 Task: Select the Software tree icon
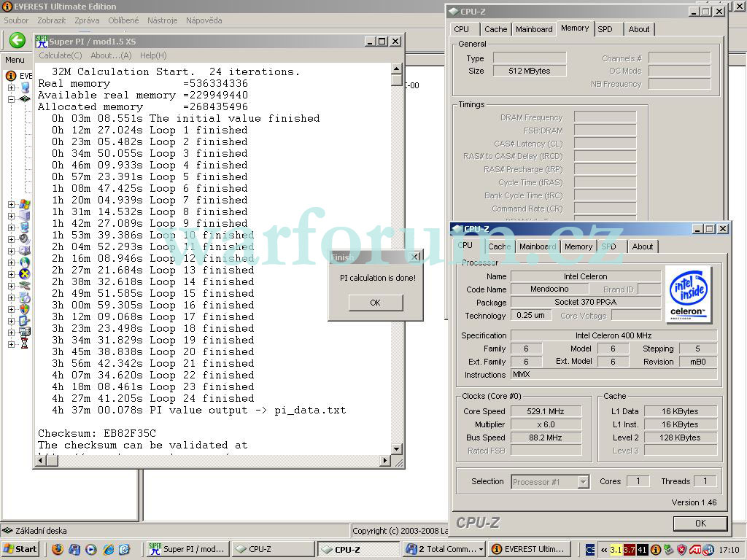tap(25, 297)
